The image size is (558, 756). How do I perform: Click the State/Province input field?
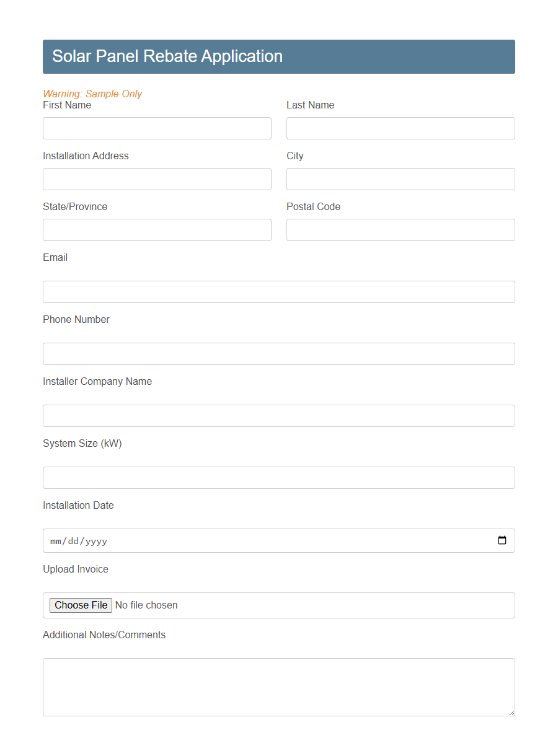157,230
